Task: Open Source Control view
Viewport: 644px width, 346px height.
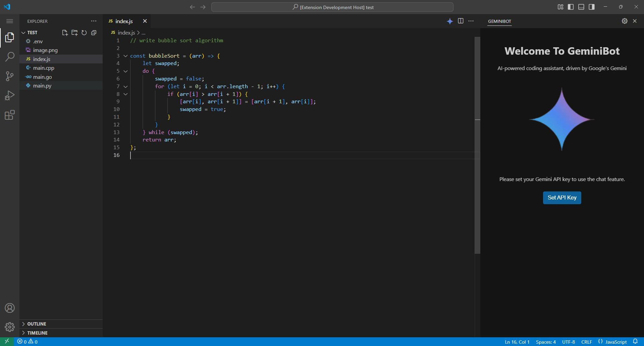Action: tap(10, 76)
